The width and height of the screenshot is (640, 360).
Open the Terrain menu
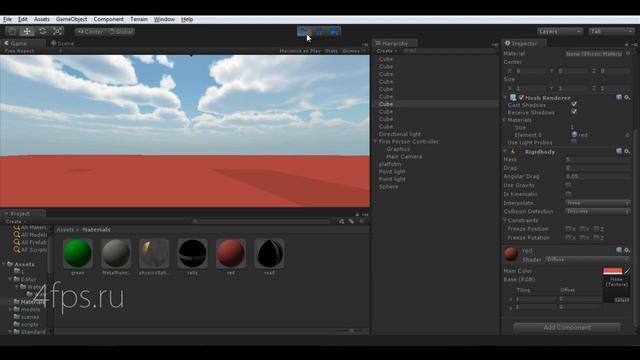pyautogui.click(x=139, y=19)
